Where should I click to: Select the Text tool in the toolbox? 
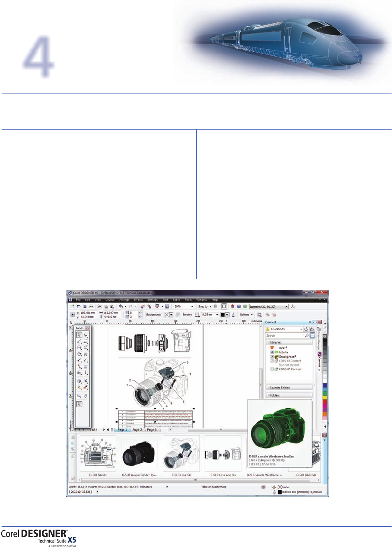point(85,354)
